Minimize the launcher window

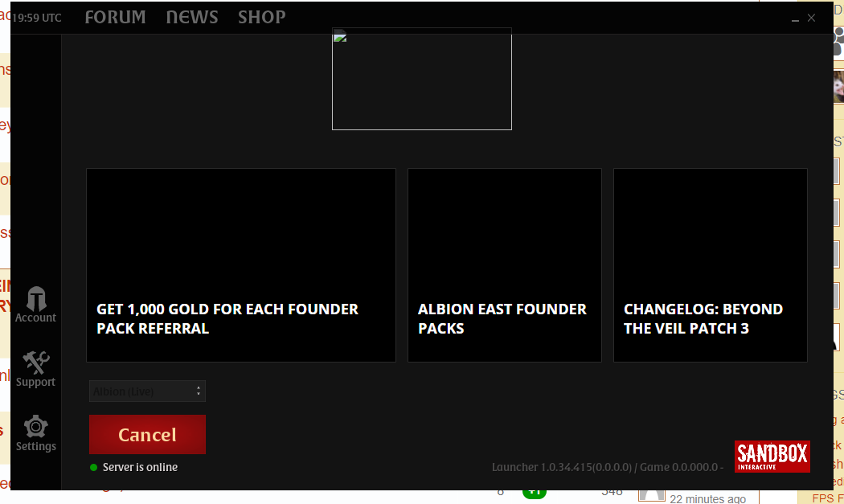795,18
